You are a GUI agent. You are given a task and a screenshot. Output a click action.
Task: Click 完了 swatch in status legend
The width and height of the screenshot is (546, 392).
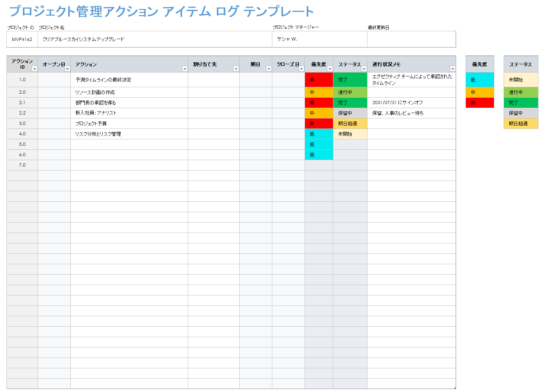pos(521,103)
